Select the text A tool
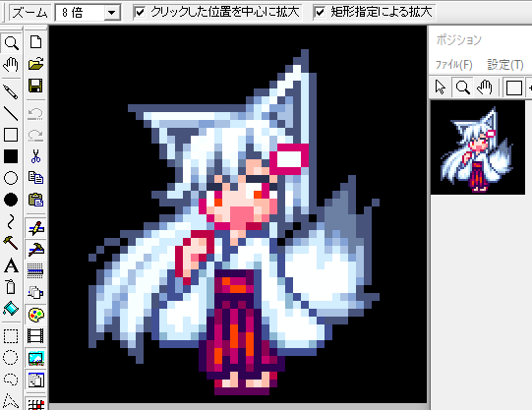This screenshot has height=410, width=532. (x=11, y=265)
